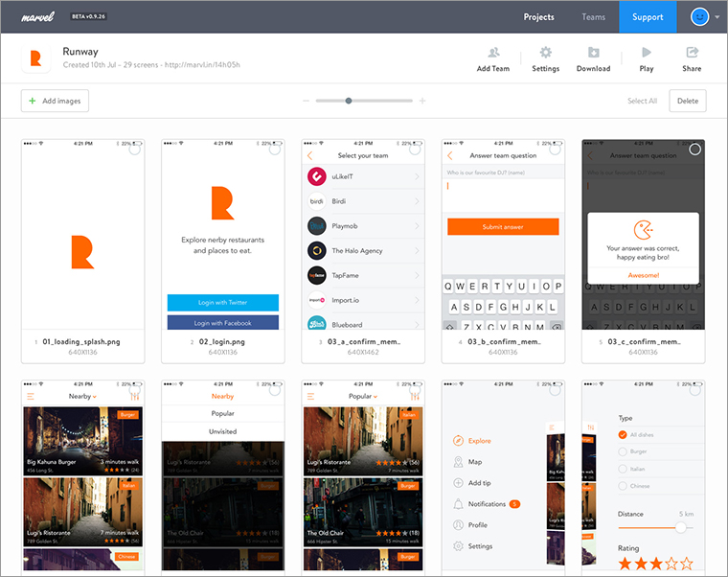This screenshot has width=728, height=577.
Task: Select checkbox circle on Nearby dropdown list screen
Action: (275, 390)
